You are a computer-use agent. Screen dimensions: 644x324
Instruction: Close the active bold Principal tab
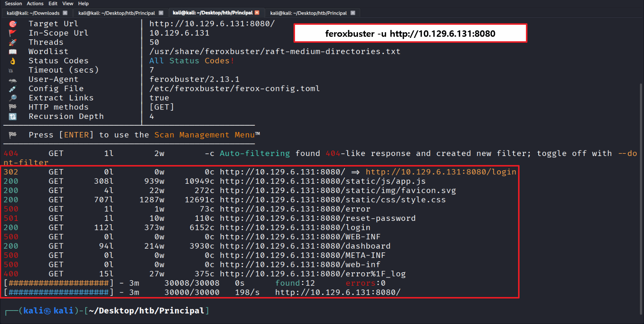click(257, 12)
